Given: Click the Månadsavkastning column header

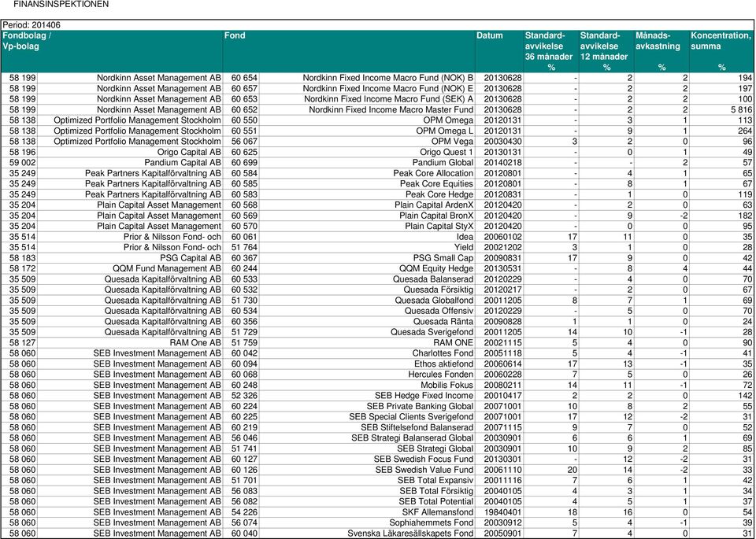Looking at the screenshot, I should click(x=661, y=52).
